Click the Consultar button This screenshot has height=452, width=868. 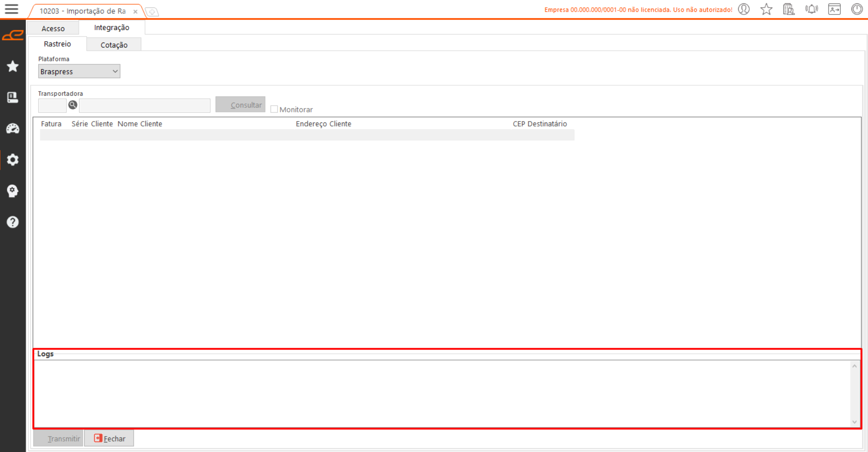241,105
